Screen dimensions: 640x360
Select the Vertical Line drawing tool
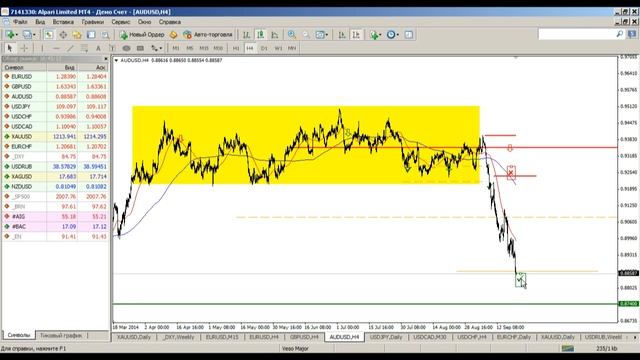pyautogui.click(x=42, y=48)
